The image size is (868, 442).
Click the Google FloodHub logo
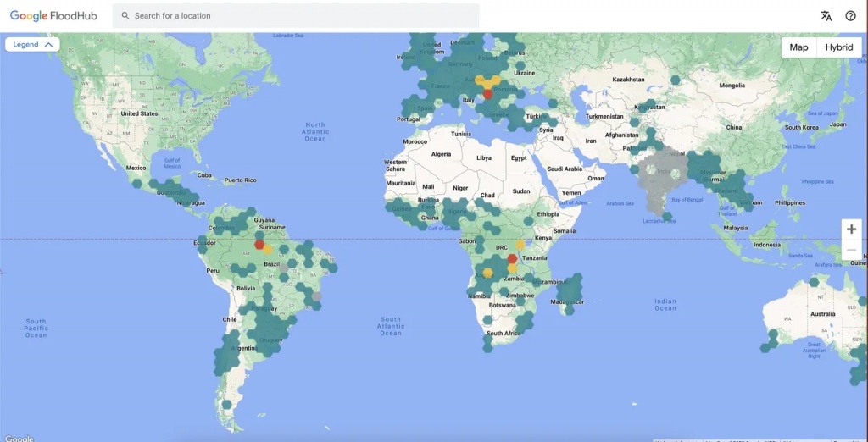53,16
